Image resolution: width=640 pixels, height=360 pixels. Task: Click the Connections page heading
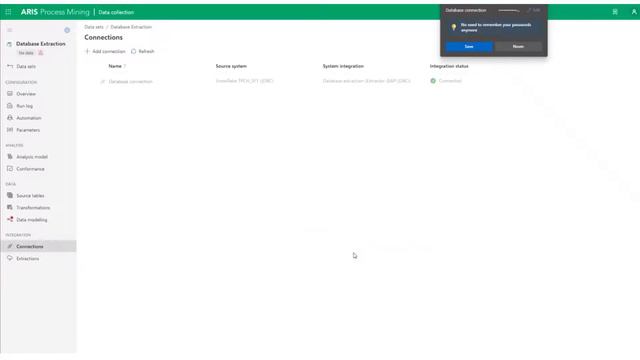(103, 37)
